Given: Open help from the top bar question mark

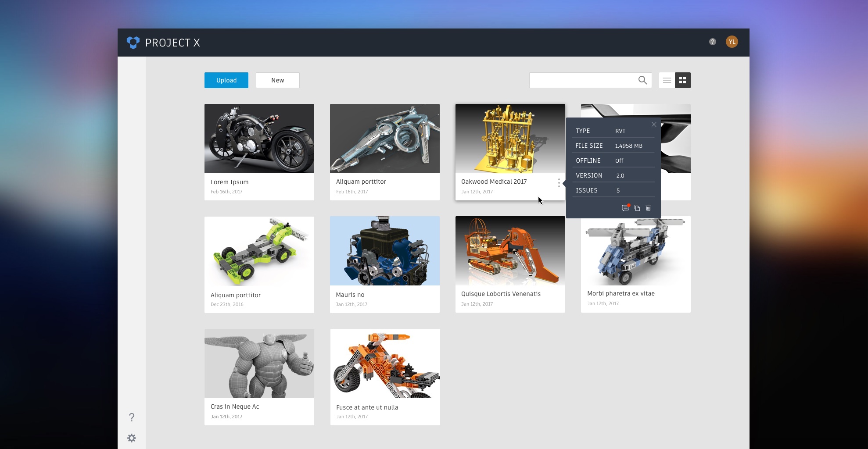Looking at the screenshot, I should coord(712,42).
